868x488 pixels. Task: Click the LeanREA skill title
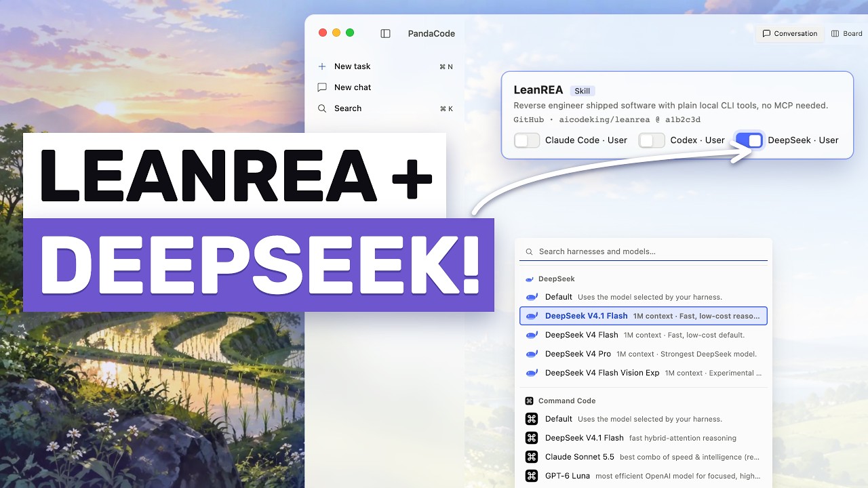(x=538, y=89)
